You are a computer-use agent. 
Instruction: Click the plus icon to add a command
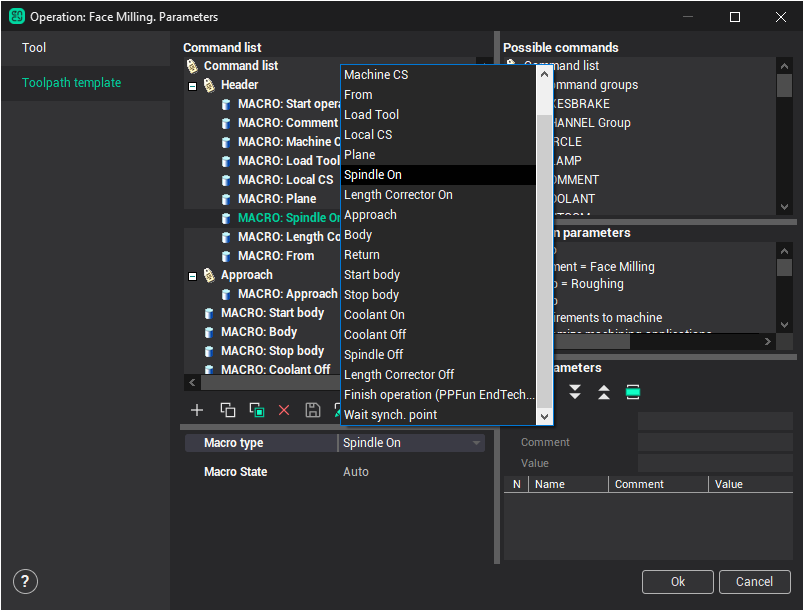(x=197, y=410)
